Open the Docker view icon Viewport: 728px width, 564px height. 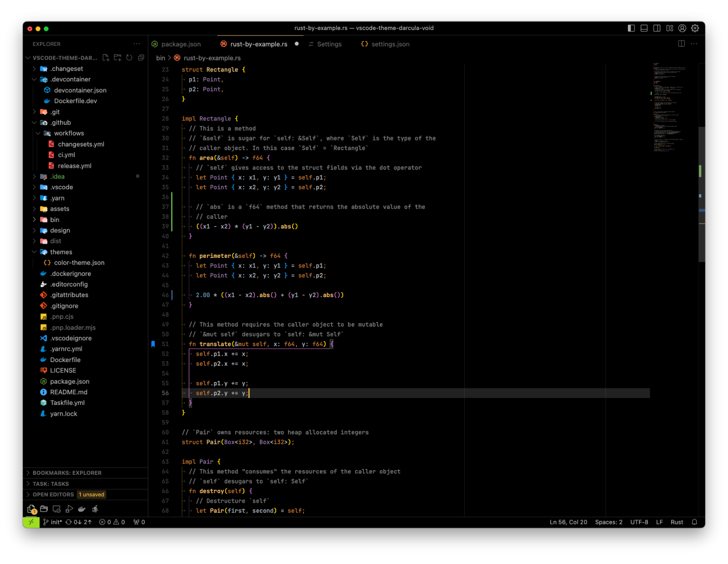point(82,509)
